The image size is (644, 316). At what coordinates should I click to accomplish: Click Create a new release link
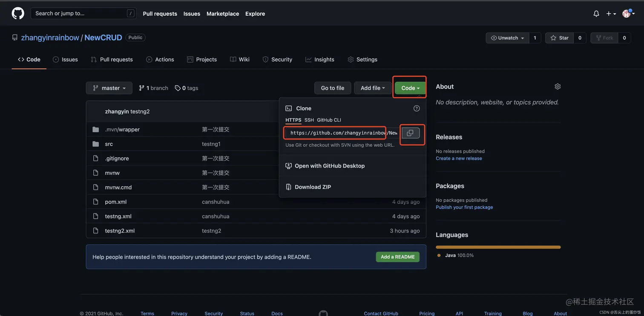(x=459, y=158)
